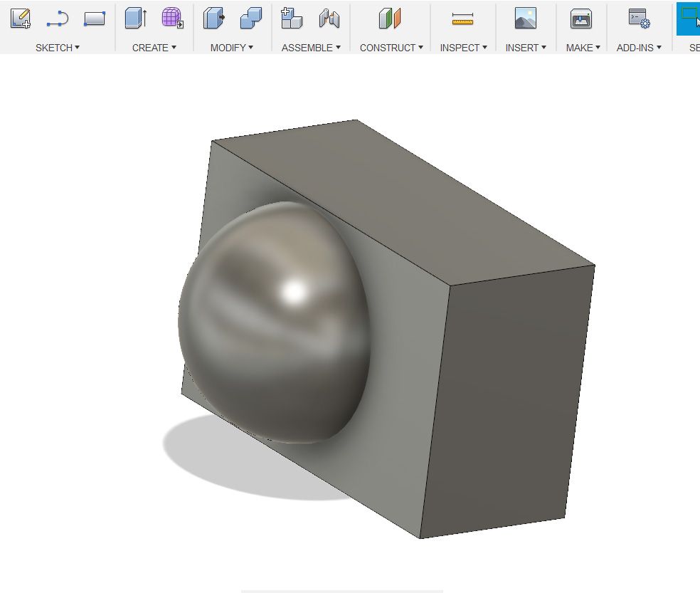Viewport: 700px width, 593px height.
Task: Click the Extrude tool icon
Action: coord(136,19)
